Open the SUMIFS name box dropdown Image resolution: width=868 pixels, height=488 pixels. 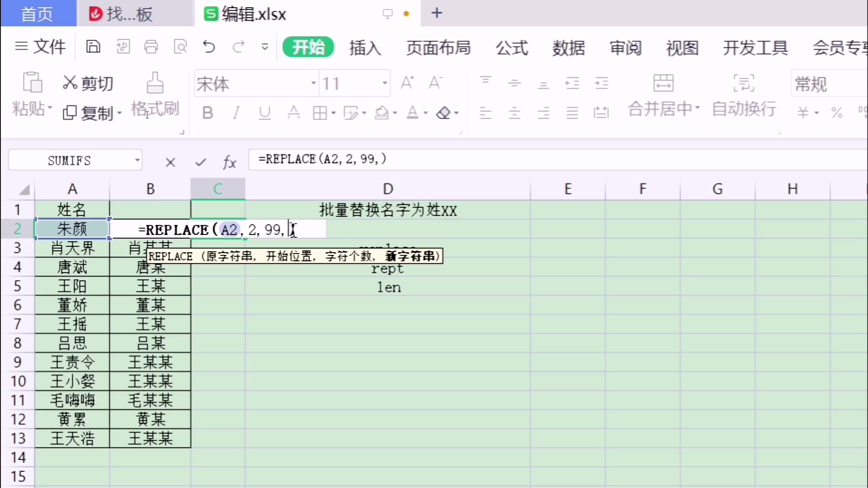137,160
